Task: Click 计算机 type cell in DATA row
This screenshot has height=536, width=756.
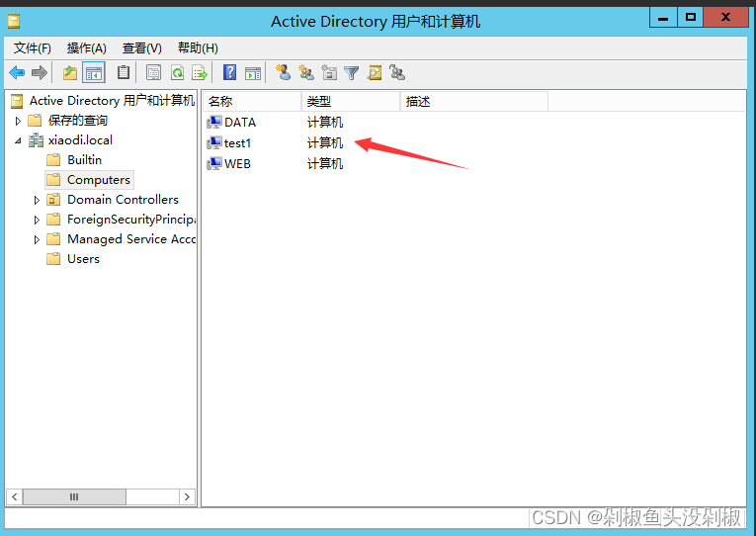Action: point(325,122)
